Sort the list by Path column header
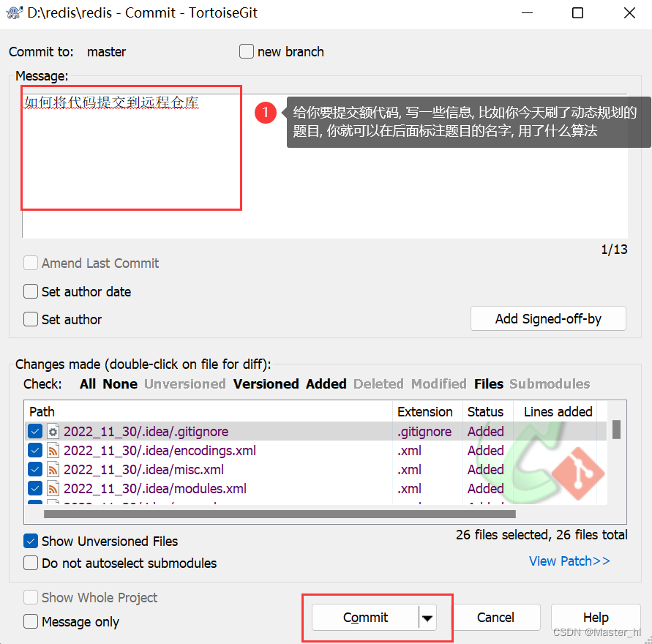 pos(208,411)
